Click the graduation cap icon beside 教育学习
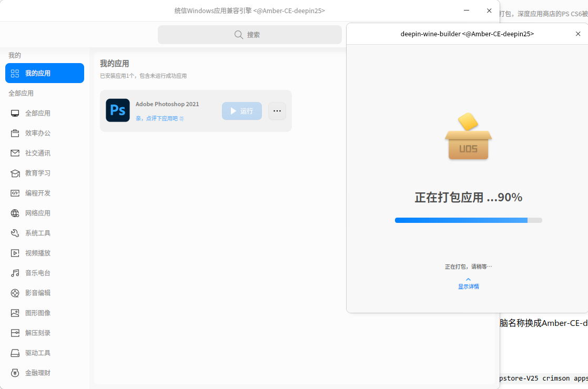 point(15,173)
